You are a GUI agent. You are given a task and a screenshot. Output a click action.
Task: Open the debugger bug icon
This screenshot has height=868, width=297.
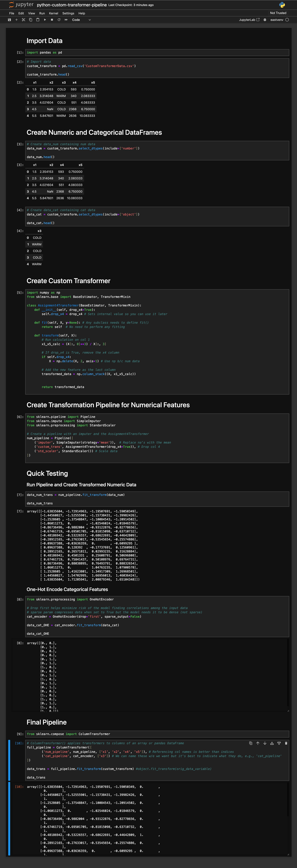[x=265, y=20]
